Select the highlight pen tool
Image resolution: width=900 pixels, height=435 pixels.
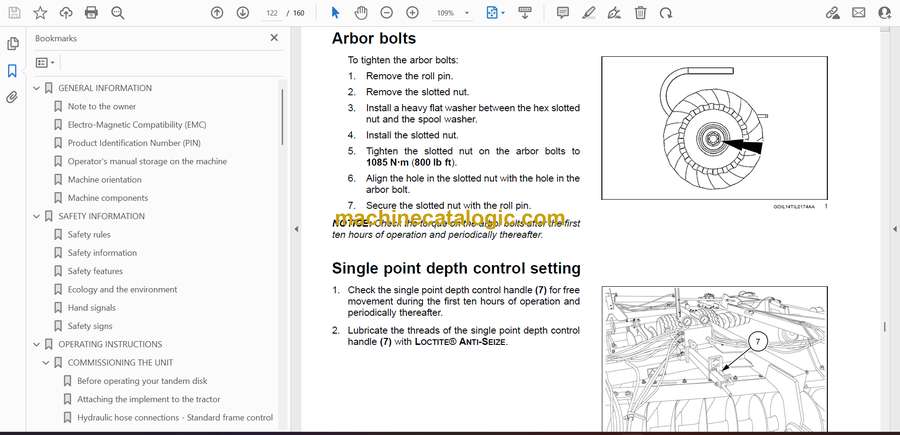tap(588, 13)
